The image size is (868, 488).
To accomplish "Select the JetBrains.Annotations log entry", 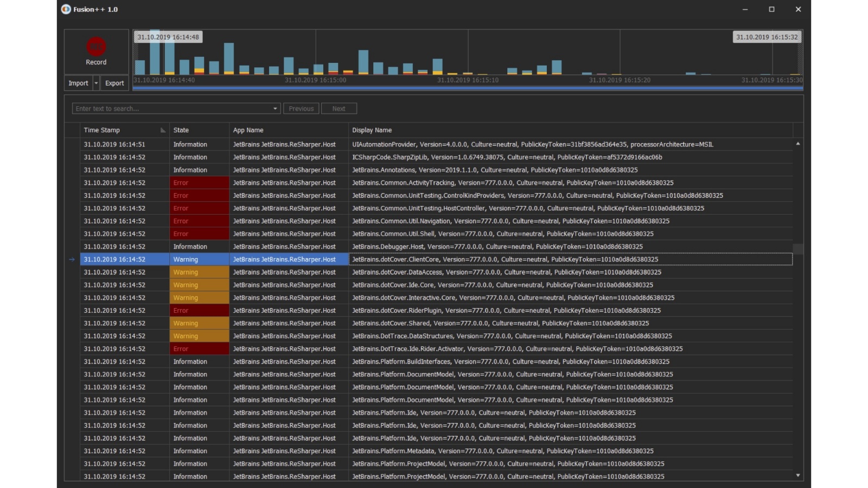I will coord(436,170).
